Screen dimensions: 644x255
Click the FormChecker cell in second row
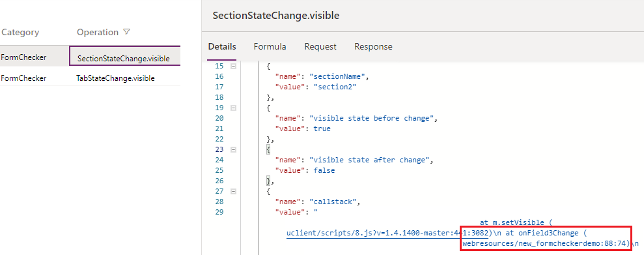click(x=23, y=78)
